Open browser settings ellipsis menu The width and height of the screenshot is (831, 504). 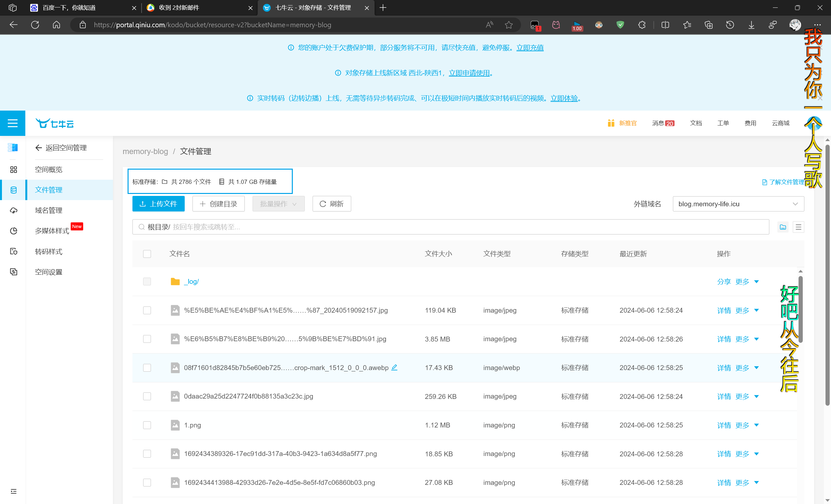[x=817, y=25]
